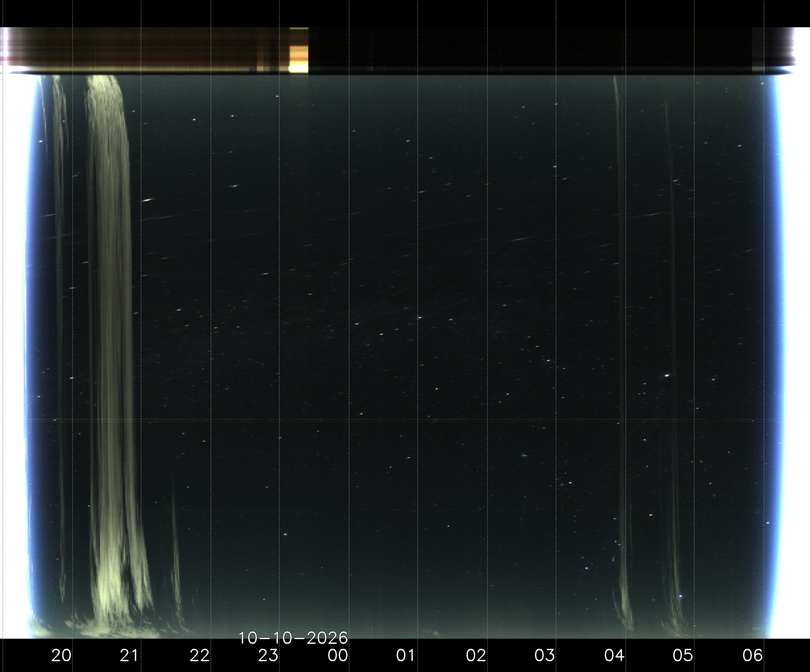Click the bright orange block in top strip
Viewport: 810px width, 672px height.
[299, 51]
